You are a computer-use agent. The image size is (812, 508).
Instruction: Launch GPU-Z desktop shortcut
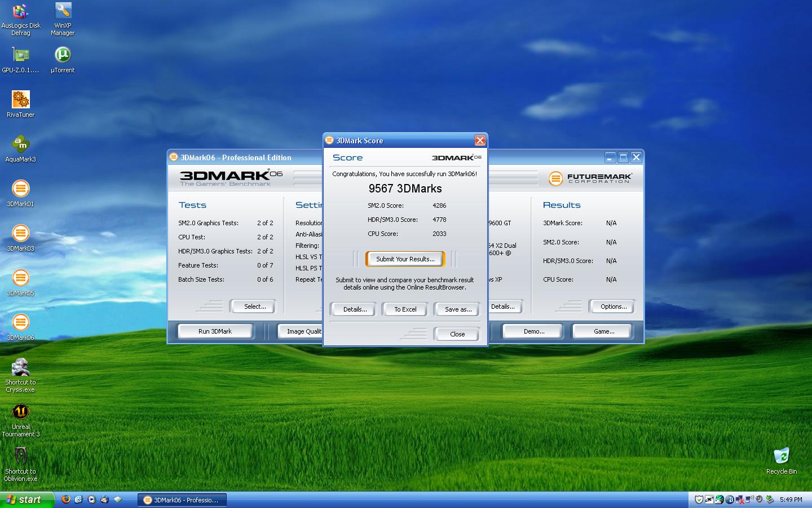(x=21, y=60)
